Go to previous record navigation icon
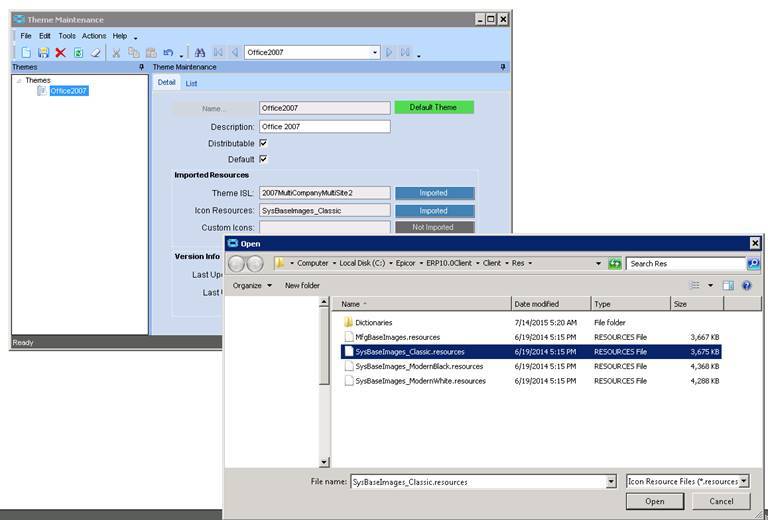The height and width of the screenshot is (520, 768). (235, 52)
